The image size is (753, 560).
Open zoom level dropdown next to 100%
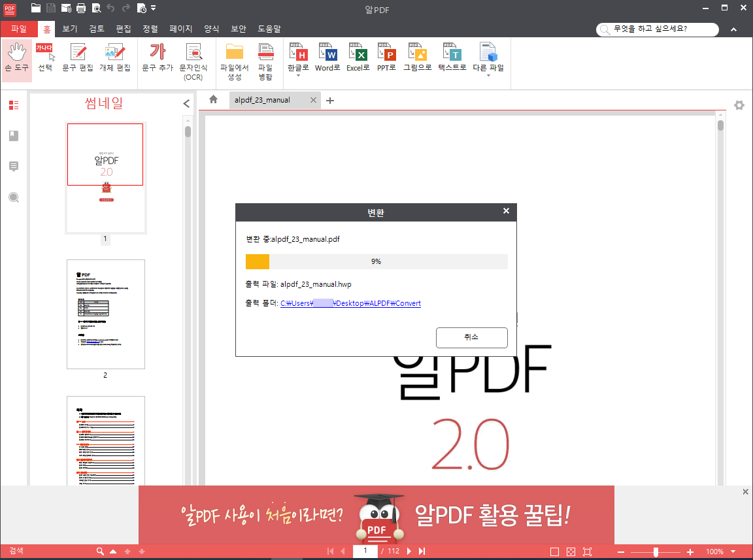[733, 552]
